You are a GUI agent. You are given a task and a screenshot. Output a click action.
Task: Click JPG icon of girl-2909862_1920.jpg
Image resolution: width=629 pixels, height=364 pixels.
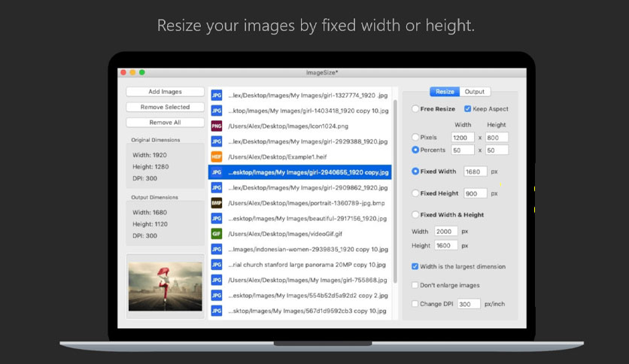(217, 187)
